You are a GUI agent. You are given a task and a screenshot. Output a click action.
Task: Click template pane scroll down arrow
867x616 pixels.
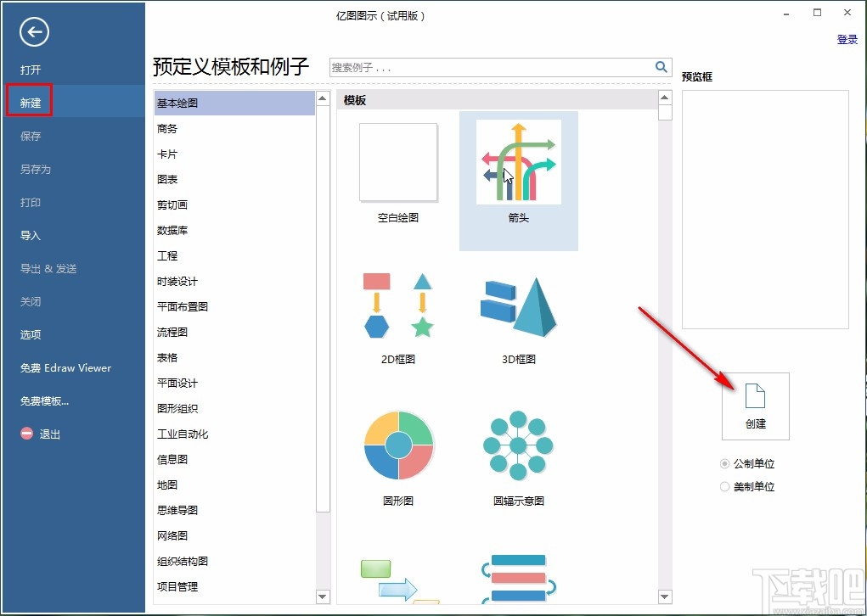coord(665,596)
